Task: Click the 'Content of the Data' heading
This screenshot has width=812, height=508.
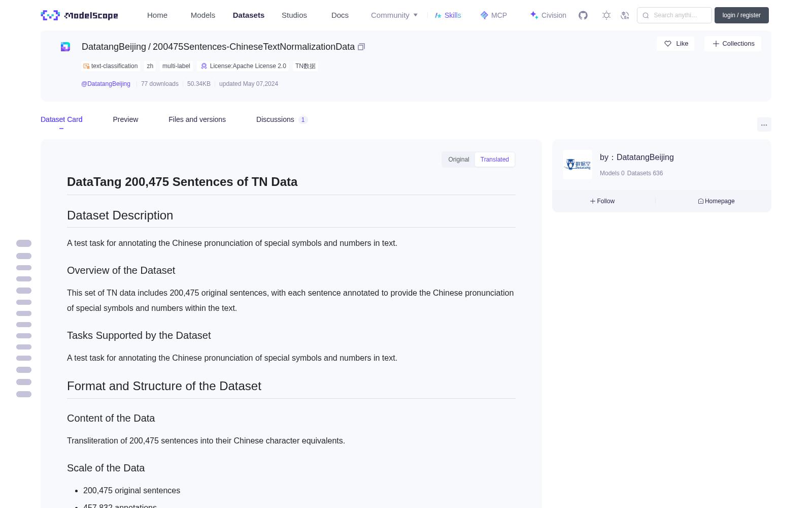Action: point(111,418)
